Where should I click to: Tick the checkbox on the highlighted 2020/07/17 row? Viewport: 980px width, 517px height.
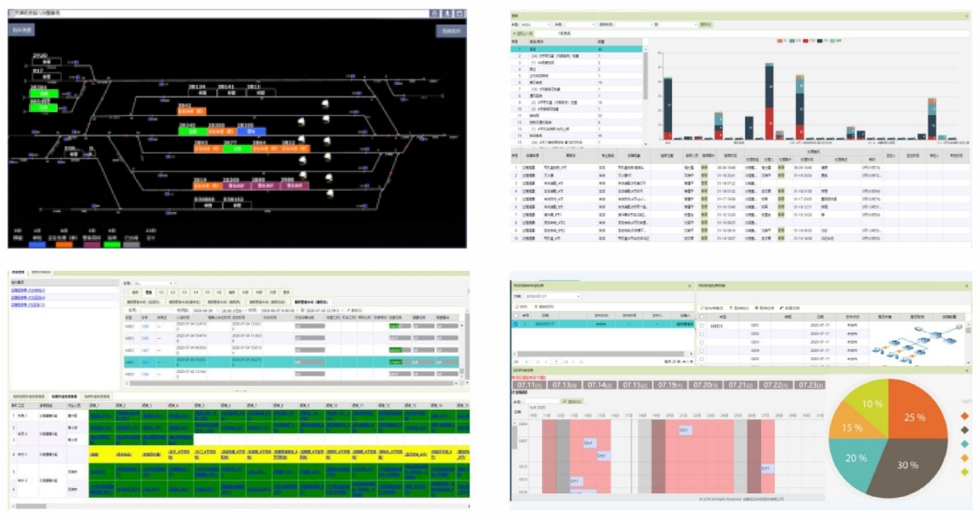click(517, 323)
